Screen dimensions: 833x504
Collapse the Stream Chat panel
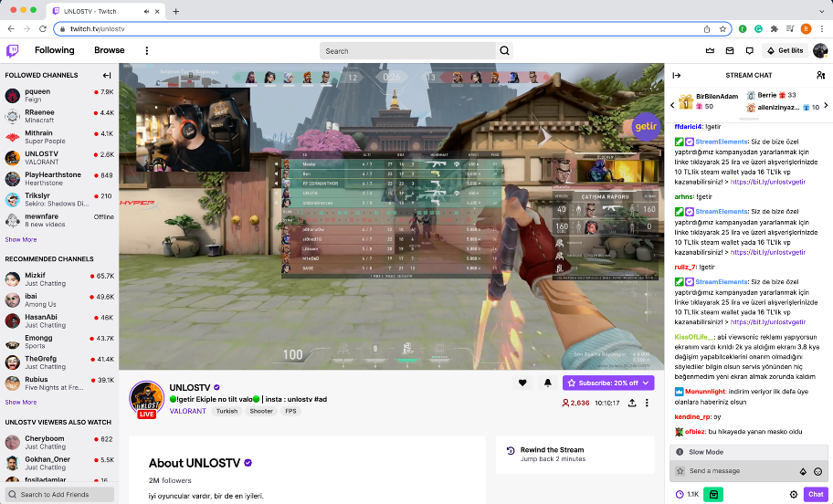tap(676, 76)
